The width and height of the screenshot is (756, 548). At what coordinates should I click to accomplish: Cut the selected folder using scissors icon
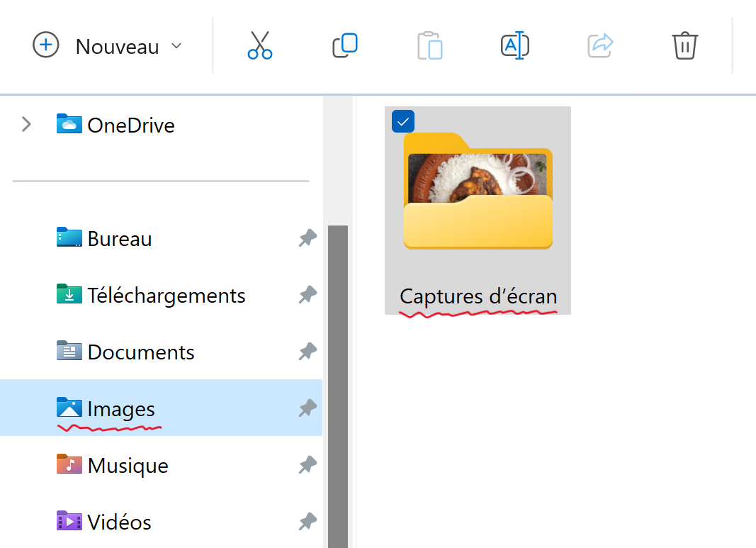pos(259,45)
